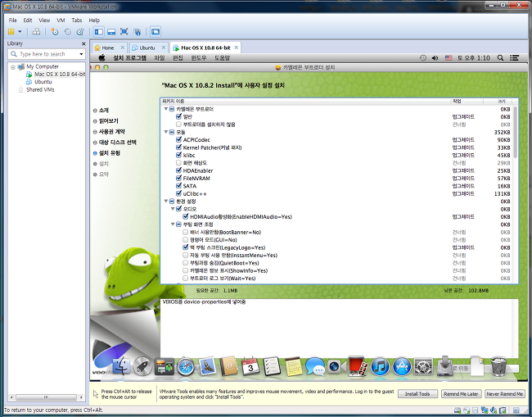Open Trash in the dock
This screenshot has height=417, width=532.
click(498, 366)
